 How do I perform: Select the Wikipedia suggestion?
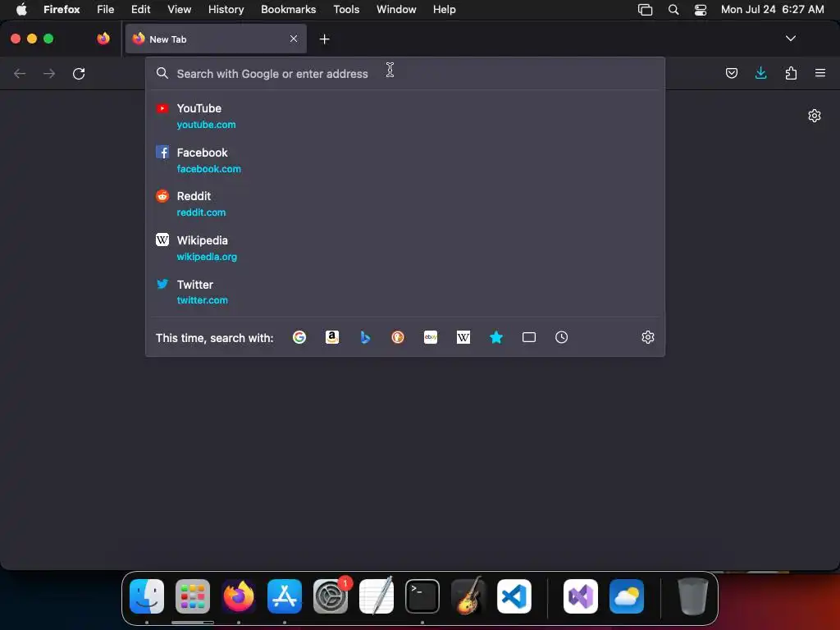click(405, 248)
